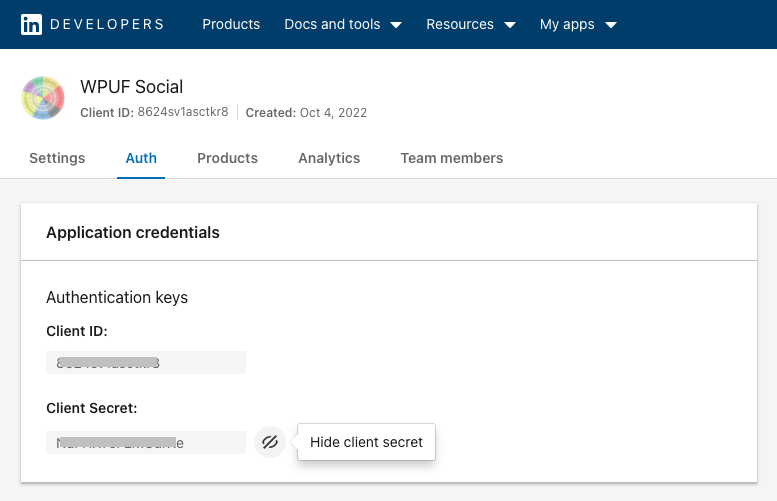Open the Products tab below app name
Viewport: 777px width, 501px height.
click(x=227, y=158)
